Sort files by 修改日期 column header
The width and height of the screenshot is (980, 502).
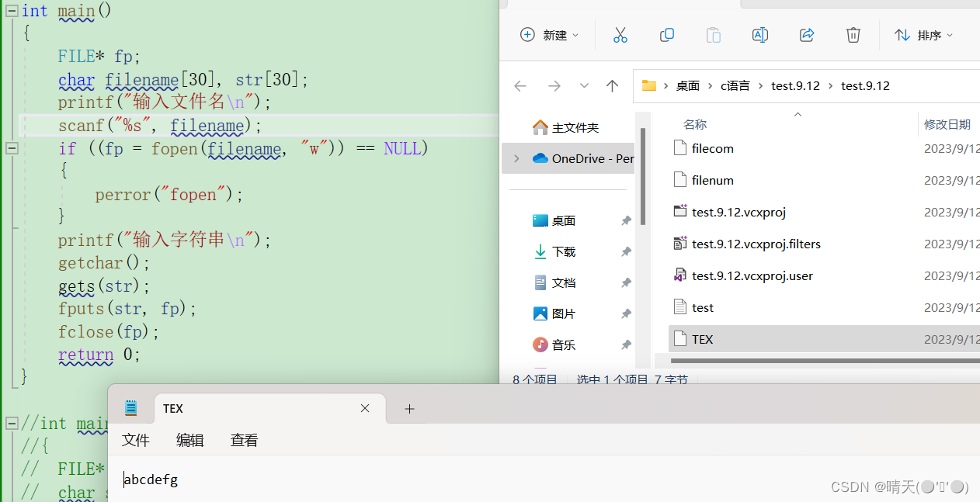coord(947,124)
